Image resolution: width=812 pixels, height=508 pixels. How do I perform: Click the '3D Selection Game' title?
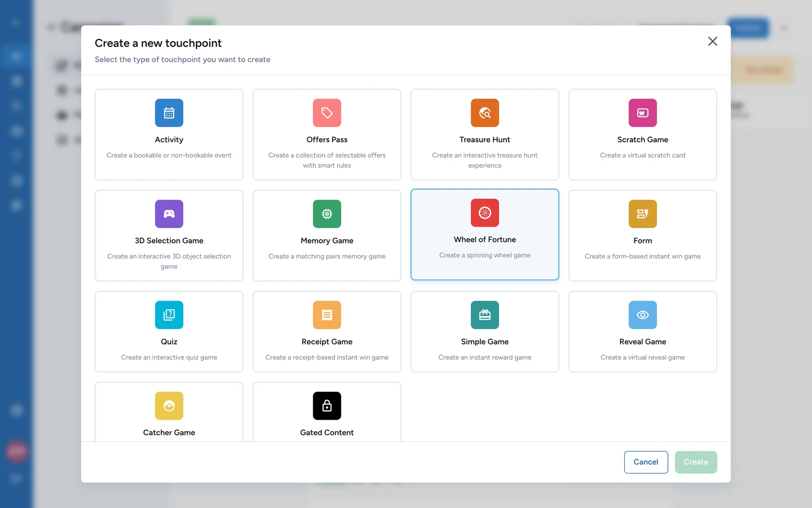pyautogui.click(x=169, y=241)
